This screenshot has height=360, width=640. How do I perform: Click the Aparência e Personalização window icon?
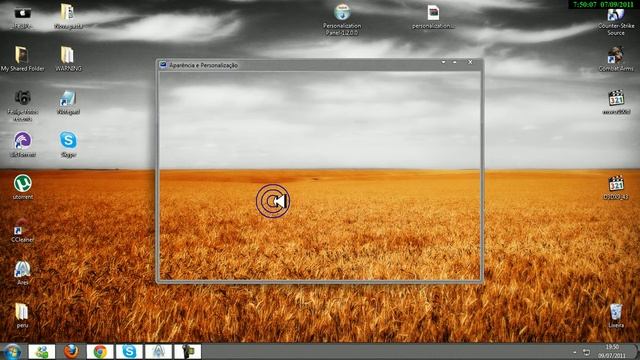click(163, 65)
